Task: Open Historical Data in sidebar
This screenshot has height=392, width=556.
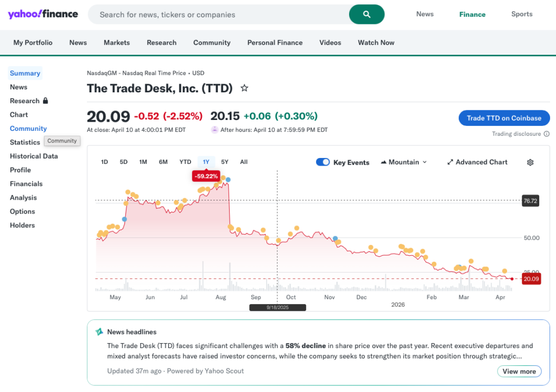Action: (34, 156)
